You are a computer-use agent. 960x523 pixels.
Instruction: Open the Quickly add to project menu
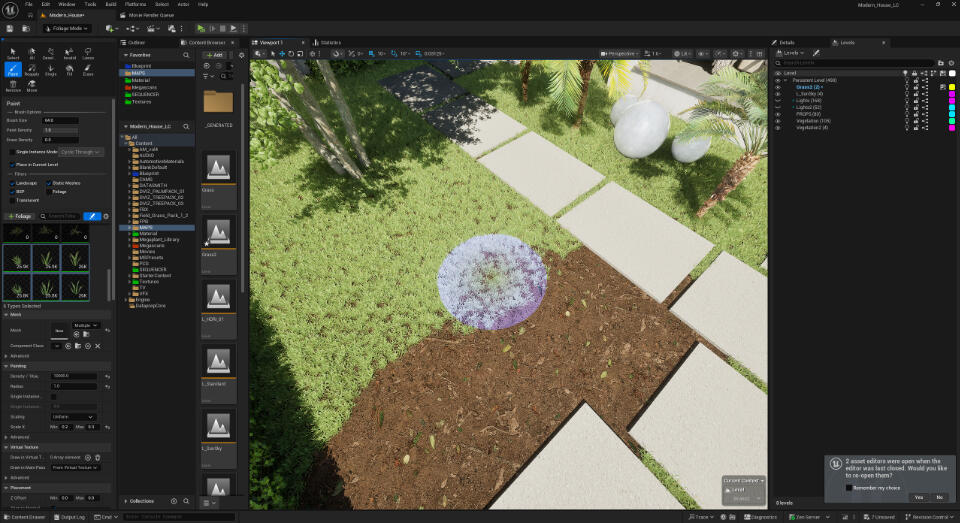[111, 28]
